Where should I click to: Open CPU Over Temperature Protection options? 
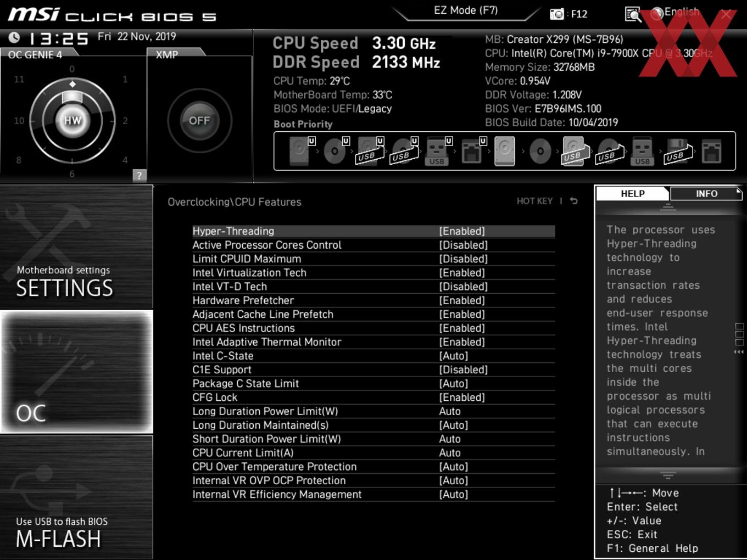point(374,467)
